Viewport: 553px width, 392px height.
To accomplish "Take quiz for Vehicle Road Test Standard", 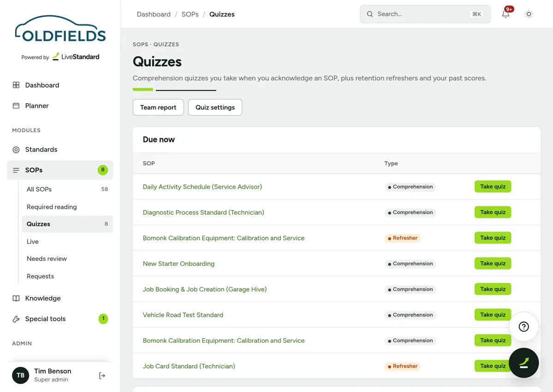I will tap(493, 315).
